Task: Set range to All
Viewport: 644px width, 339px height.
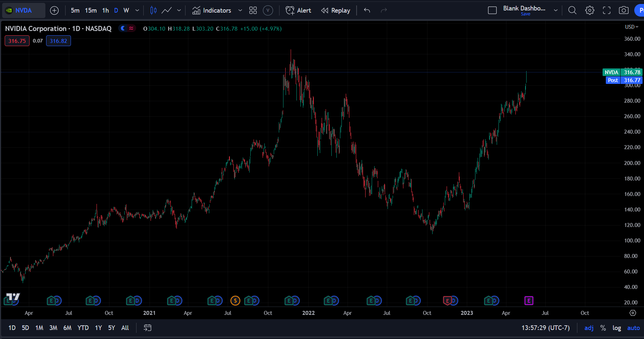Action: 125,328
